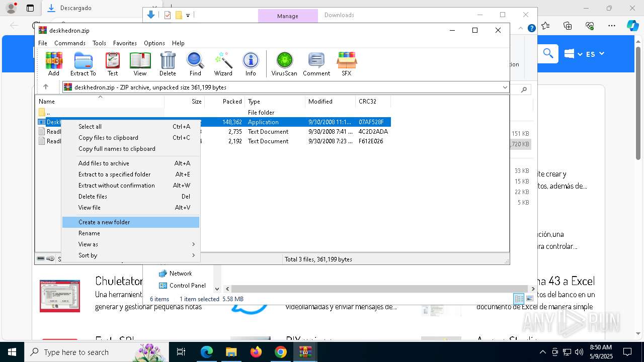The height and width of the screenshot is (362, 644).
Task: Open Google Chrome from the taskbar
Action: tap(281, 352)
